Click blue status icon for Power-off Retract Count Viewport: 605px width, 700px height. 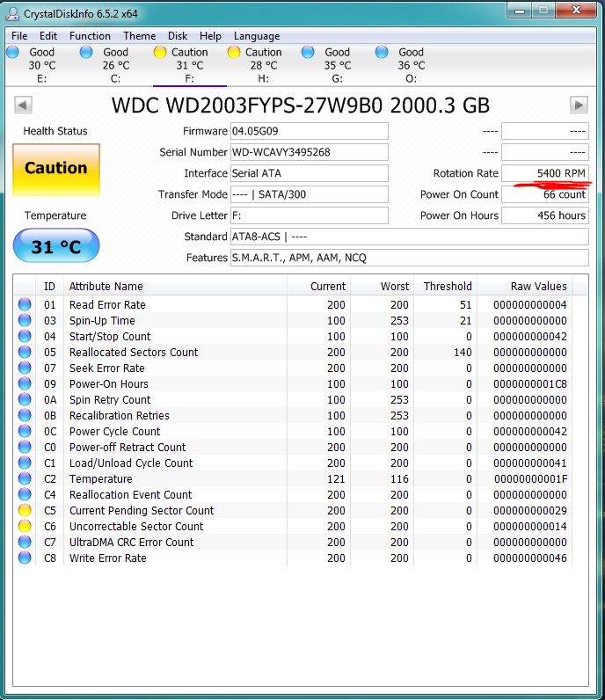point(25,447)
